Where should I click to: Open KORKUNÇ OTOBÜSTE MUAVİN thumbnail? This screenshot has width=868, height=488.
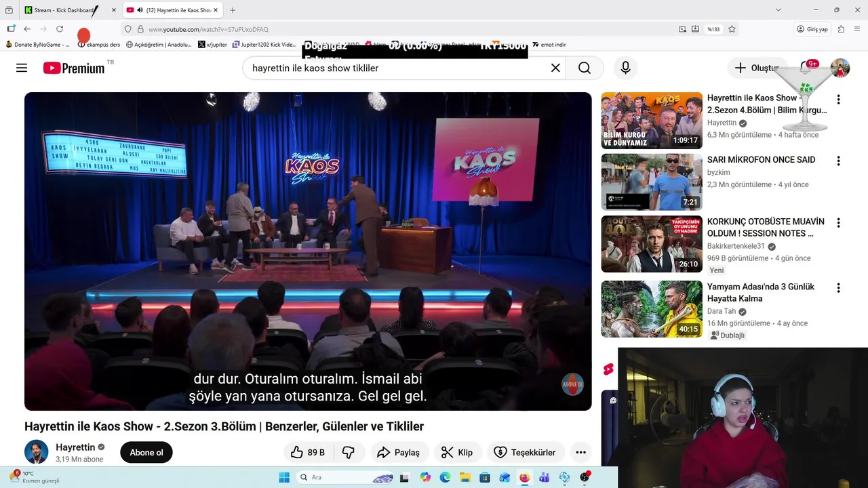[x=652, y=244]
